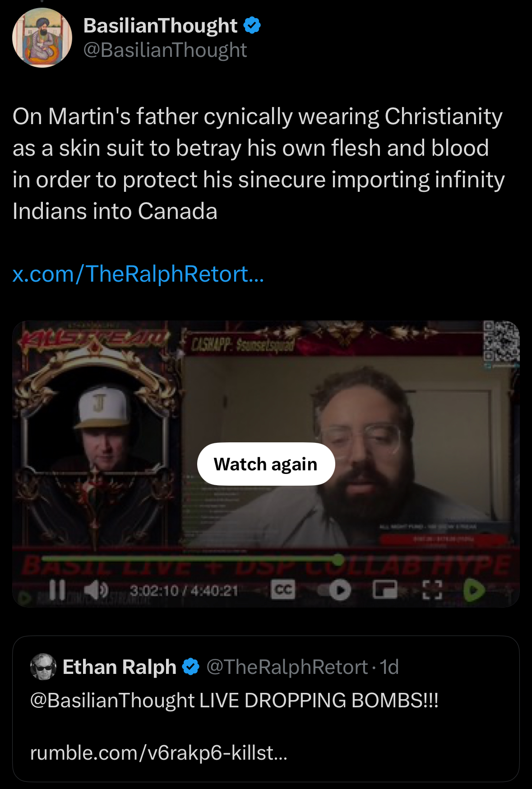Open the x.com/TheRalphRetort link
532x789 pixels.
coord(138,274)
